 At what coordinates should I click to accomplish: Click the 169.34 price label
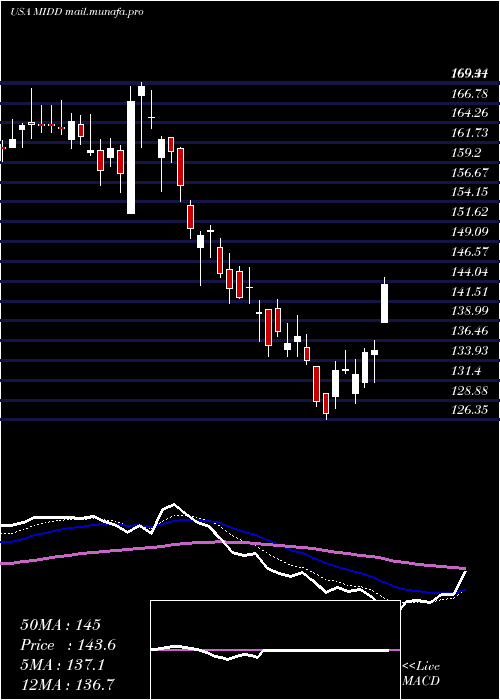click(x=470, y=73)
